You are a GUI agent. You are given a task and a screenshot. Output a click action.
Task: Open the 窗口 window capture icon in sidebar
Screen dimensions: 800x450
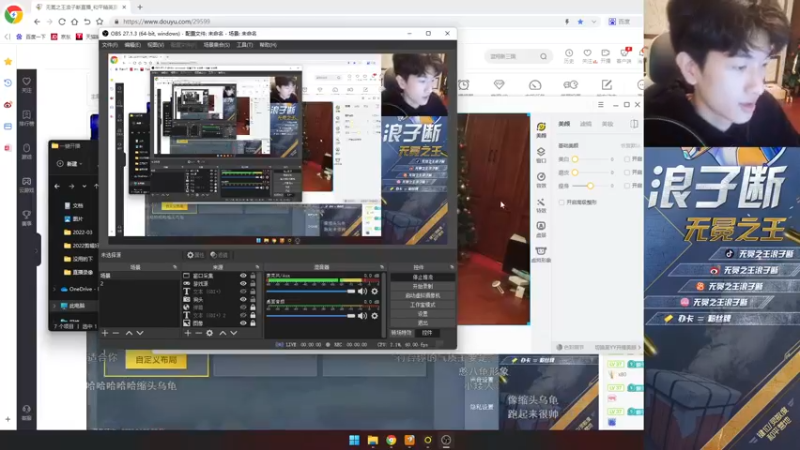[541, 152]
